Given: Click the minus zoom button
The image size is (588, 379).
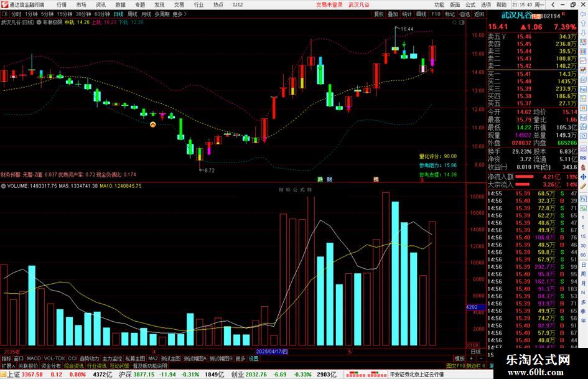Looking at the screenshot, I should click(x=481, y=358).
